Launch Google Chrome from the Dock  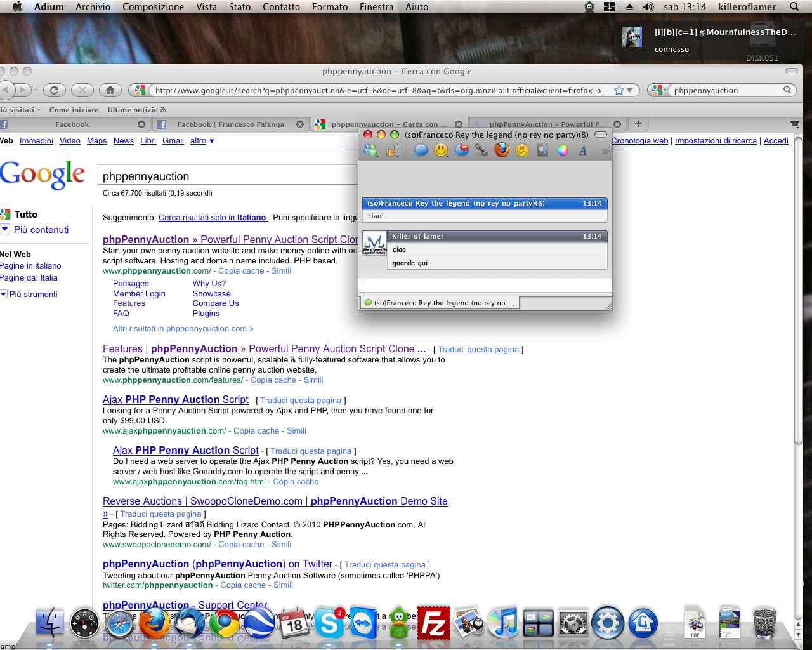click(224, 625)
